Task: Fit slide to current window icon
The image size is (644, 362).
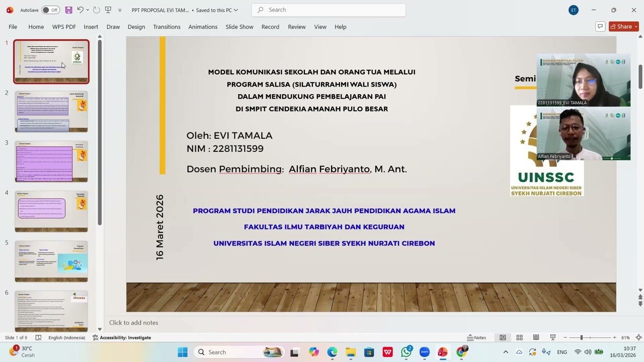Action: (638, 337)
